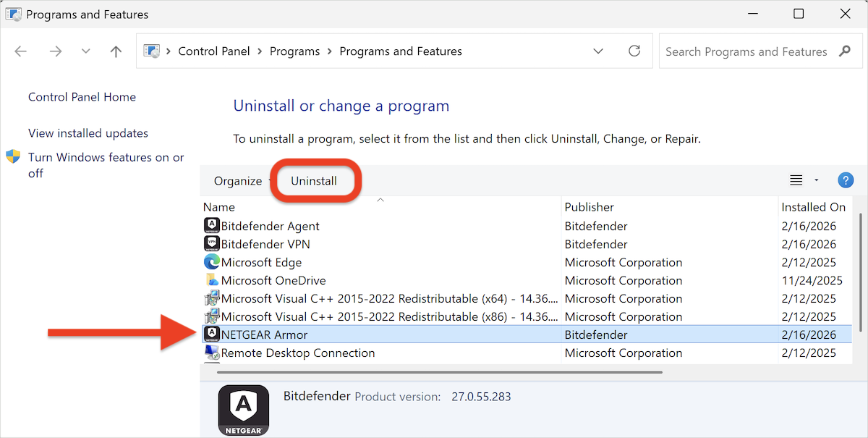Click the Bitdefender Agent program icon
The width and height of the screenshot is (868, 438).
pyautogui.click(x=211, y=225)
